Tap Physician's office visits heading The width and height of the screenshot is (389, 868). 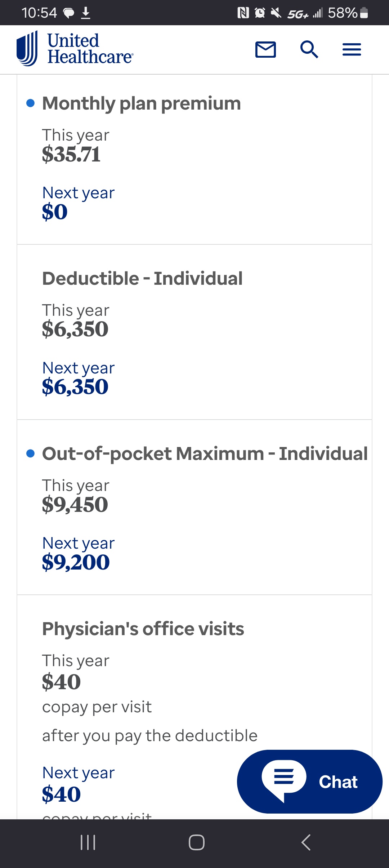point(143,629)
